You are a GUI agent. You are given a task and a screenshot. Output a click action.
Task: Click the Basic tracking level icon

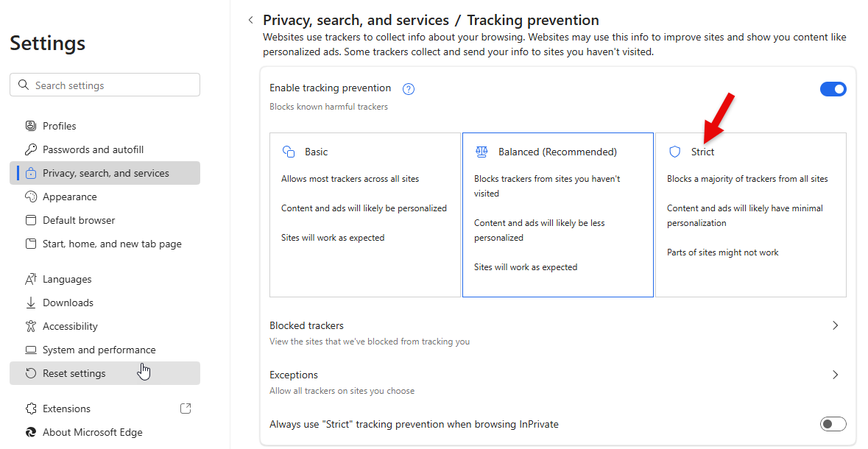[x=289, y=152]
